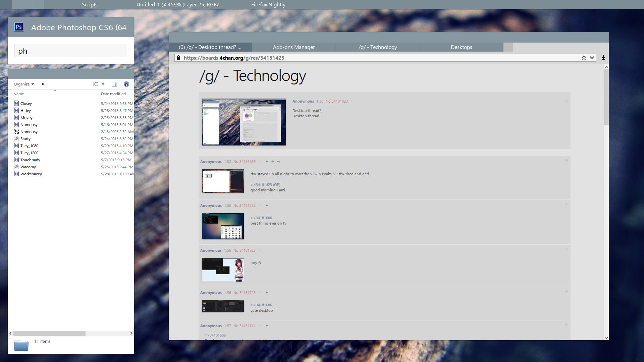
Task: Click the change-view list icon in the toolbar
Action: pos(96,84)
